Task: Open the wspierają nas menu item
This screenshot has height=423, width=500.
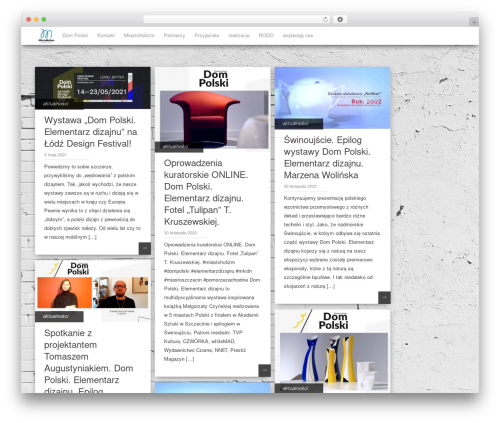Action: [298, 35]
